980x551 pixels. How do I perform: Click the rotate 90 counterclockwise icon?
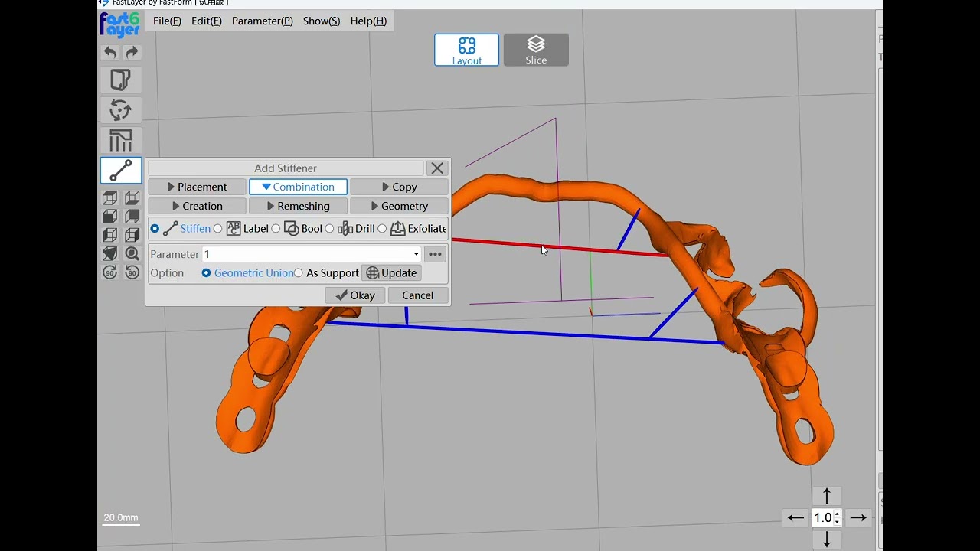(110, 272)
